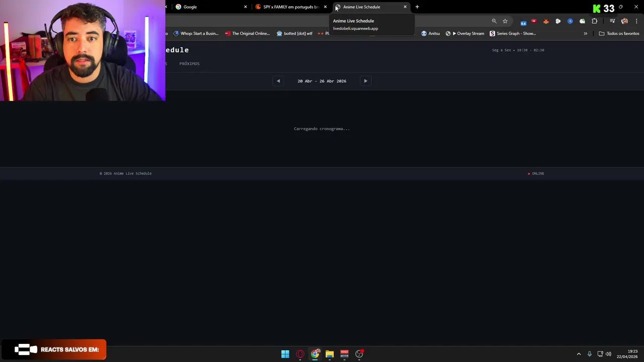Click the Reacts Salvos Em banner

click(53, 349)
